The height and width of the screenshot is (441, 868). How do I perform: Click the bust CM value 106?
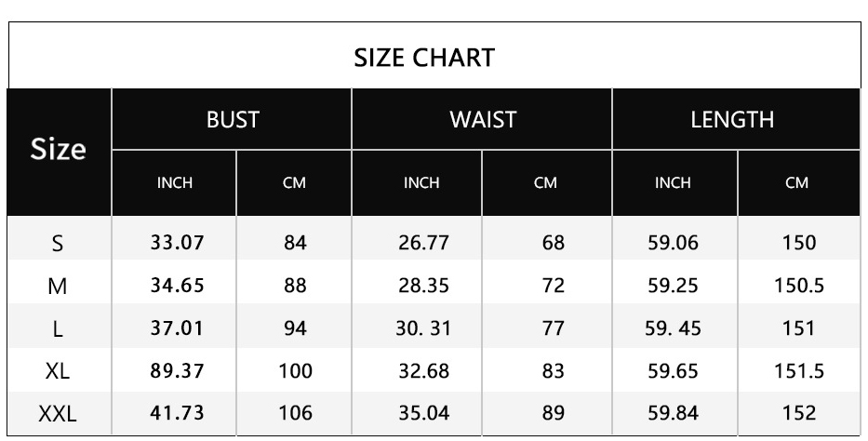pos(296,413)
